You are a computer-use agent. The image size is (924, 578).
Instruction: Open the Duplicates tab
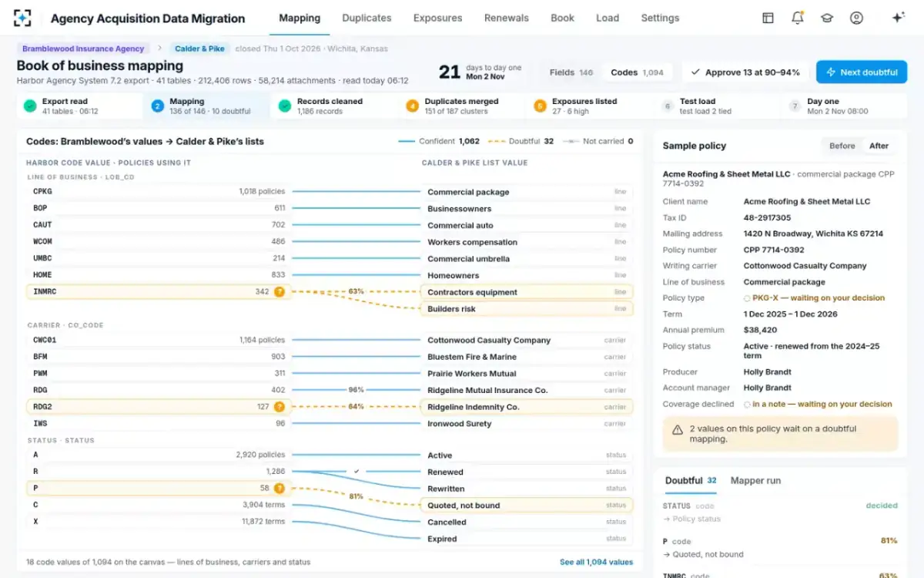[367, 18]
